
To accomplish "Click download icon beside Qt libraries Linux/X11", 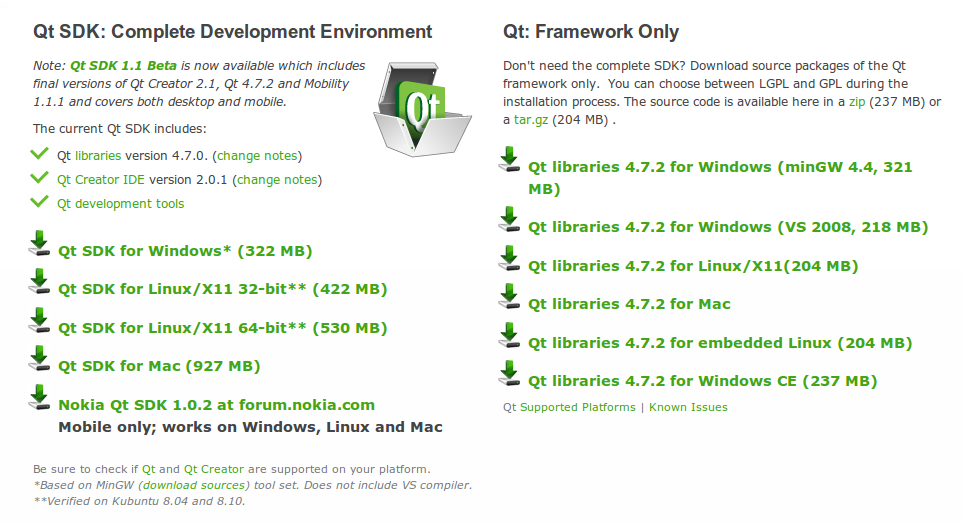I will [509, 258].
